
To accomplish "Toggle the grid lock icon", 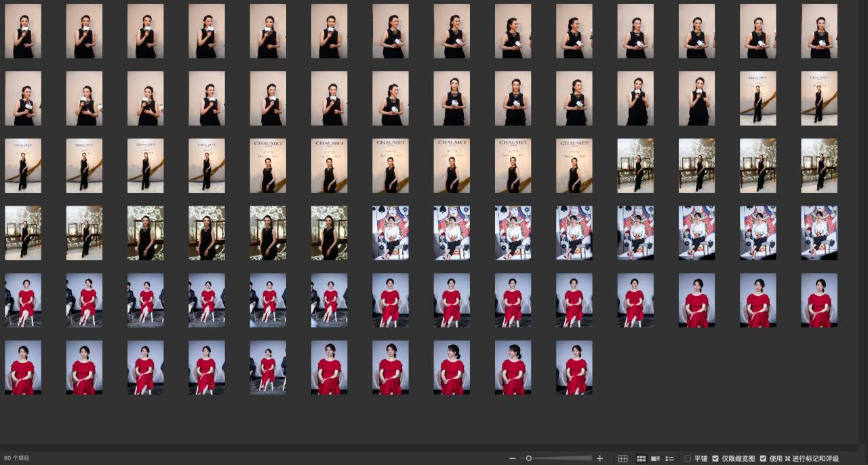I will 623,459.
